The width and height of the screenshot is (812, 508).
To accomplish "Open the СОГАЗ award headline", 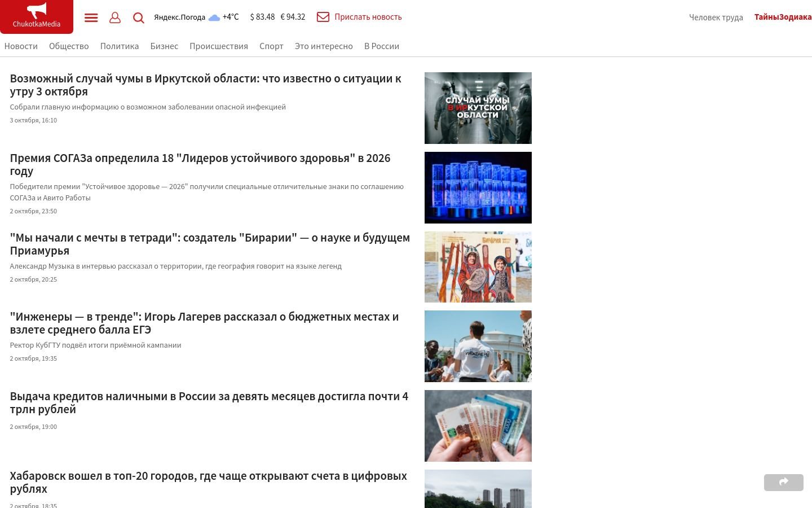I will 200,164.
